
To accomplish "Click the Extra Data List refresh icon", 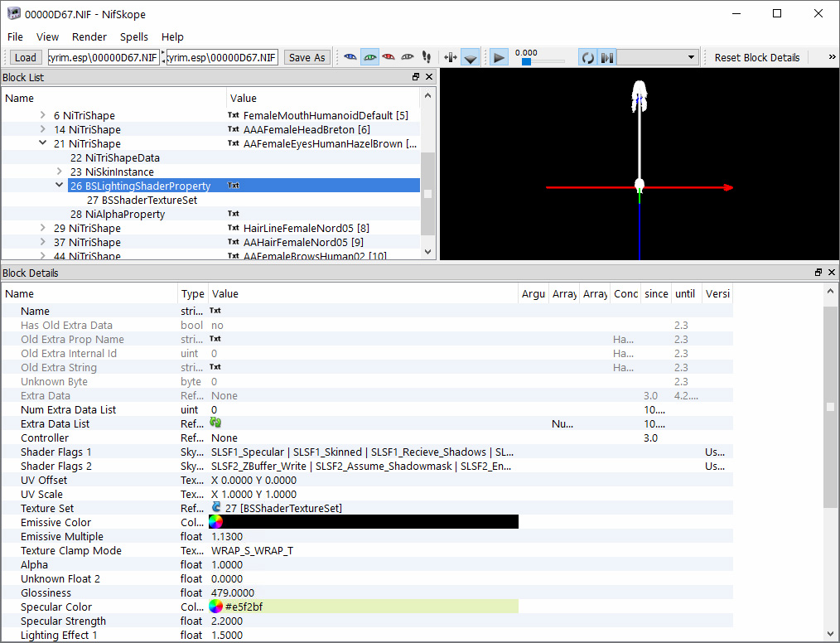I will tap(215, 423).
